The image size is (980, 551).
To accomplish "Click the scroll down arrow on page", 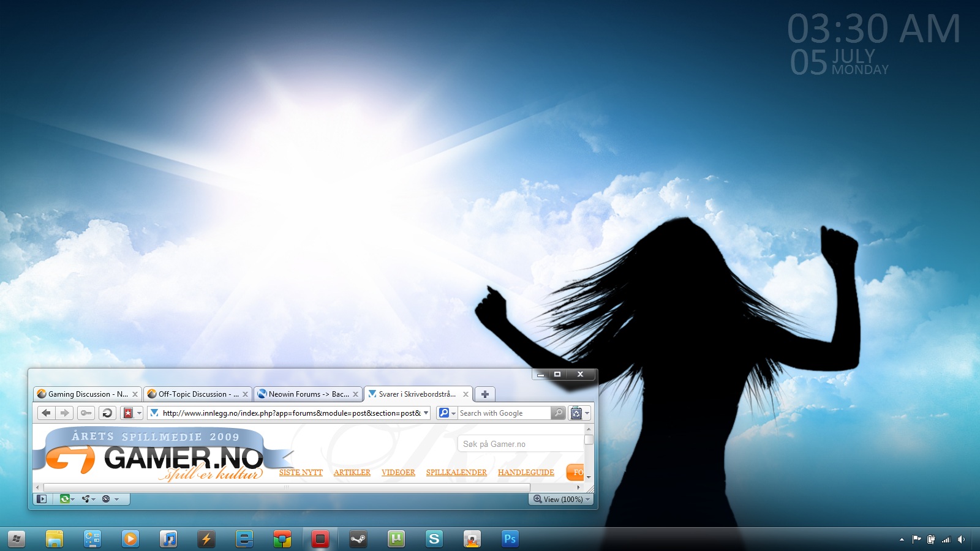I will [589, 477].
